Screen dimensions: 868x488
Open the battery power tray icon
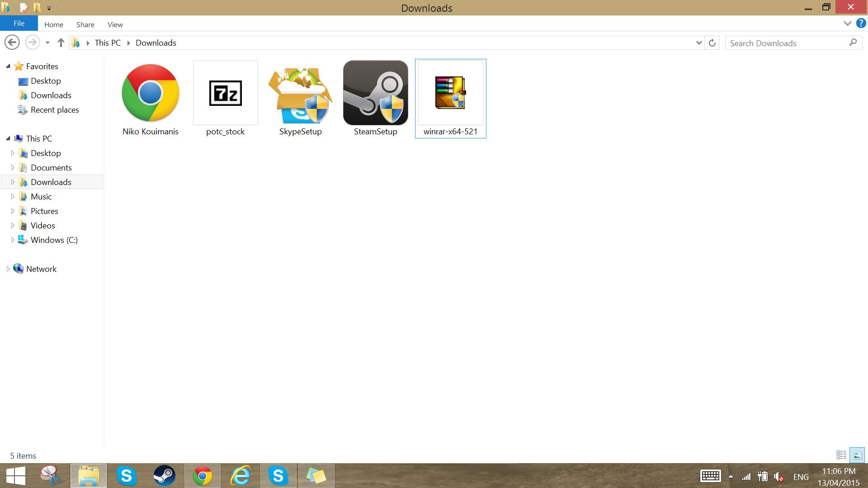pyautogui.click(x=763, y=476)
